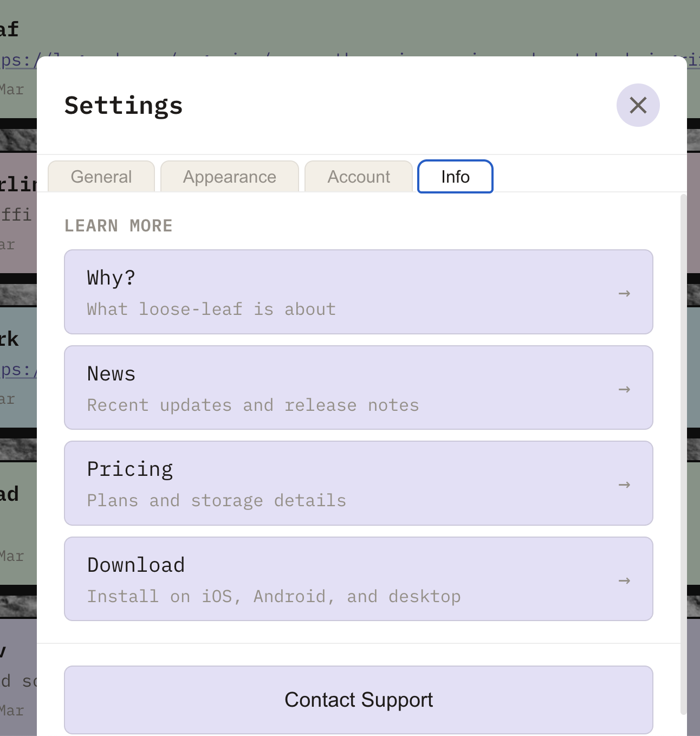700x736 pixels.
Task: Close the Settings dialog with the X icon
Action: [638, 105]
